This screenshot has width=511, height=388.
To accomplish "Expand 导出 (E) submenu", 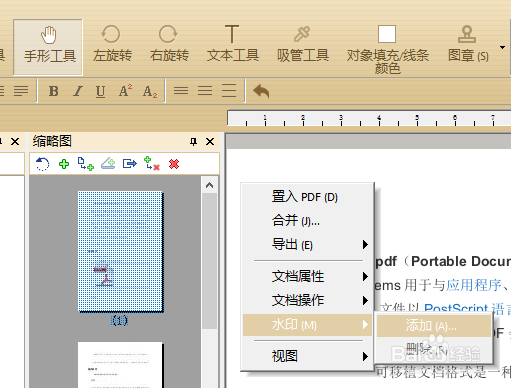I will pos(307,245).
